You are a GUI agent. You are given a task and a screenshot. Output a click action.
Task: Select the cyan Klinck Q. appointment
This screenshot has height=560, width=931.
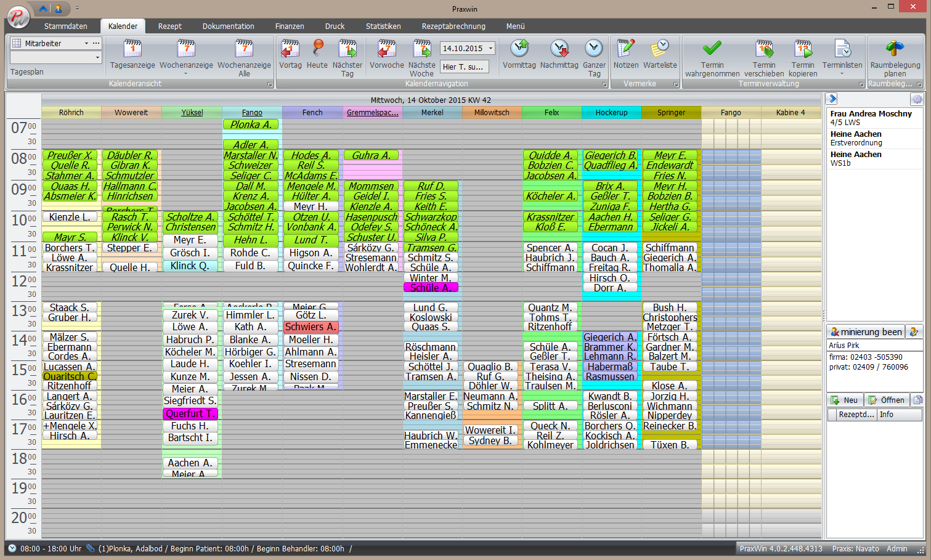(x=190, y=266)
